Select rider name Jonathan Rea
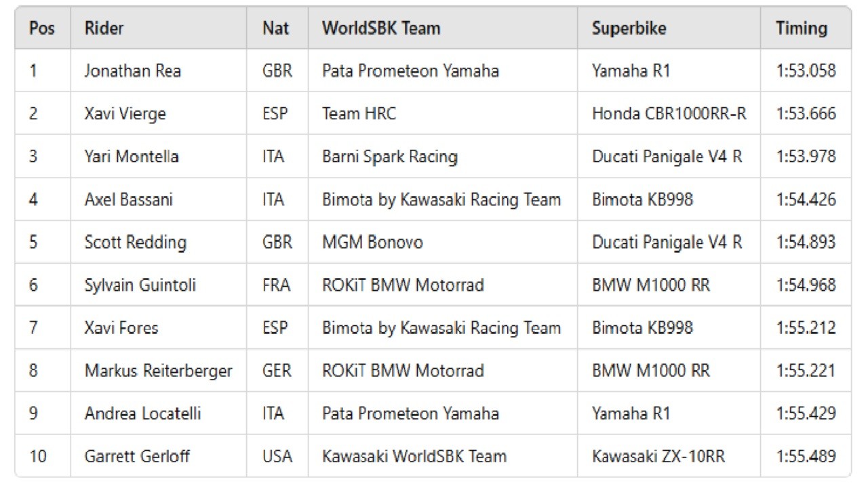Viewport: 868px width, 488px height. [132, 70]
